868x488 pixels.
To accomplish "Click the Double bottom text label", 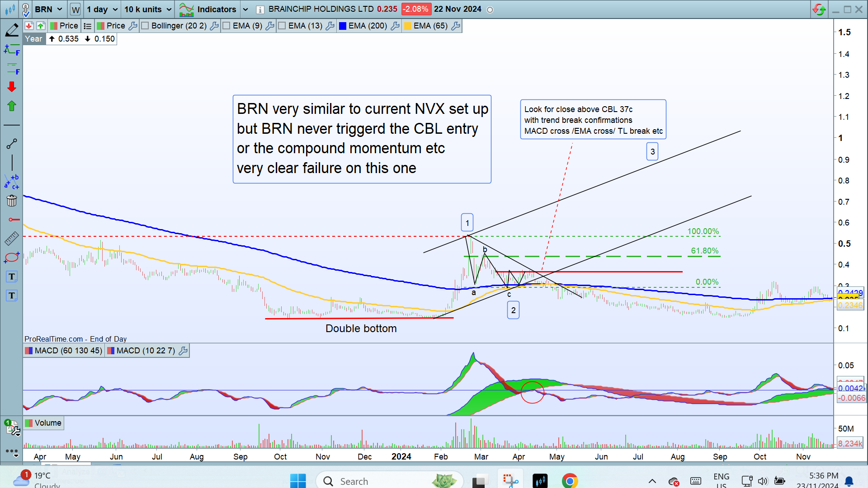I will coord(361,328).
